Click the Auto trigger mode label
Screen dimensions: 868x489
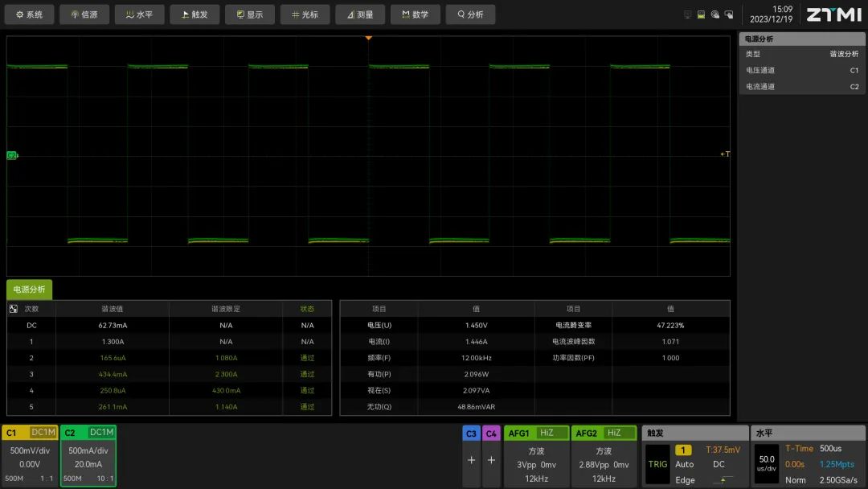684,464
